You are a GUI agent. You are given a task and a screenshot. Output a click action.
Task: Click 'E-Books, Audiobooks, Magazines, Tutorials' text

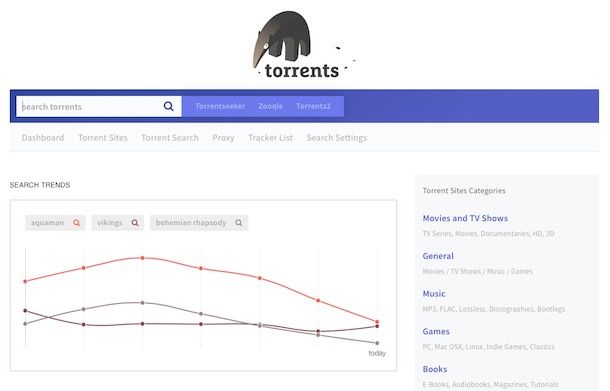[x=491, y=384]
